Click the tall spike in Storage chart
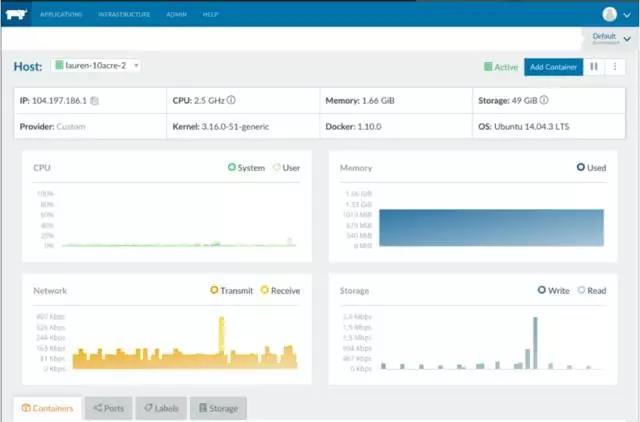 (x=535, y=342)
